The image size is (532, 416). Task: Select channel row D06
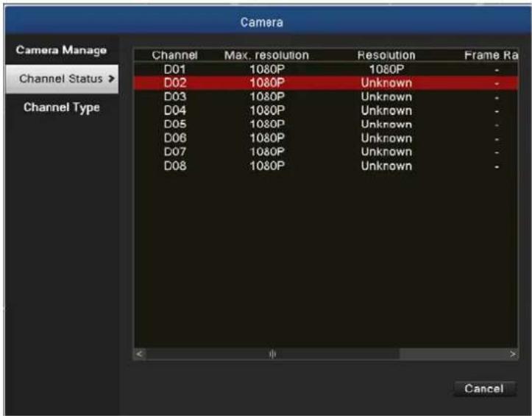click(x=326, y=138)
